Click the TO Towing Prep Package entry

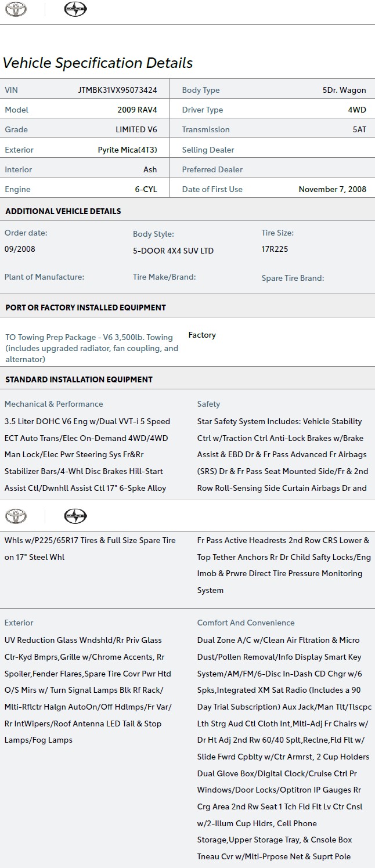pos(92,348)
